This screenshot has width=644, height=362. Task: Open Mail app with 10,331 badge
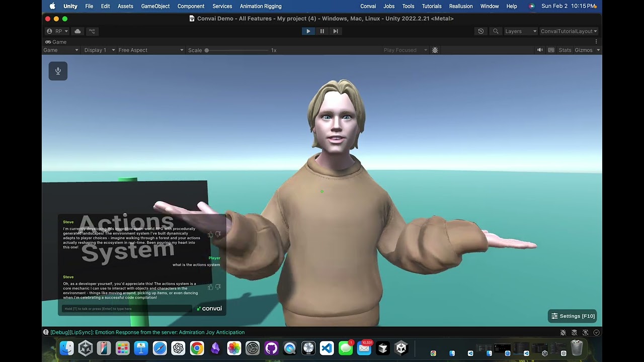364,348
